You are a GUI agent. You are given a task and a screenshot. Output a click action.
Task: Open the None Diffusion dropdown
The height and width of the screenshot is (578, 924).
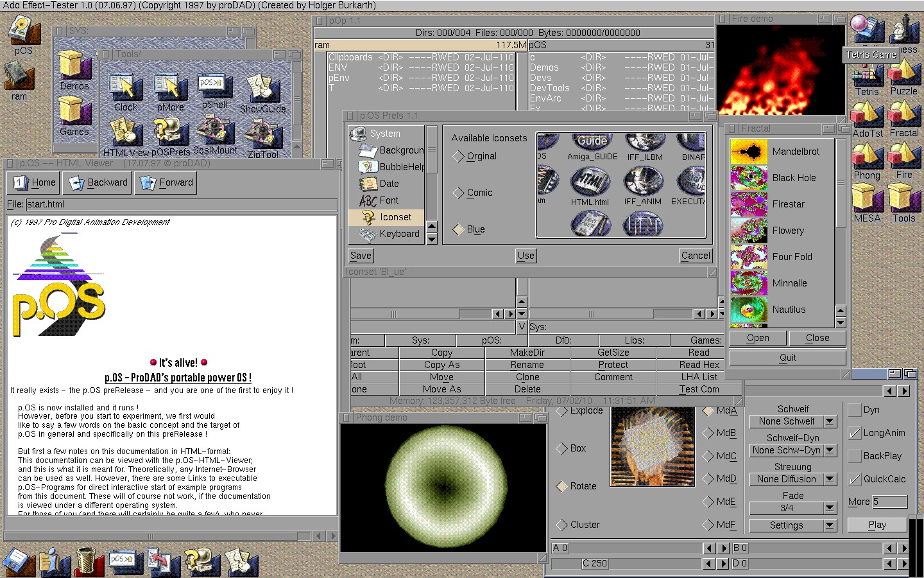[x=793, y=479]
